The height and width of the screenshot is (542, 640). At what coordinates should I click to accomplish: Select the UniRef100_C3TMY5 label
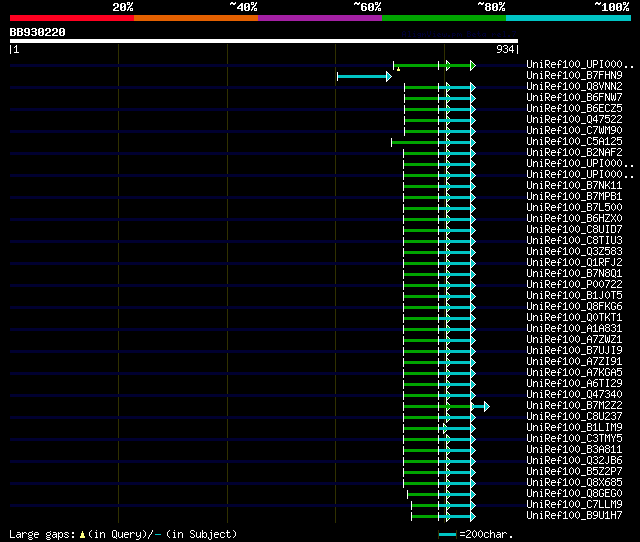574,439
